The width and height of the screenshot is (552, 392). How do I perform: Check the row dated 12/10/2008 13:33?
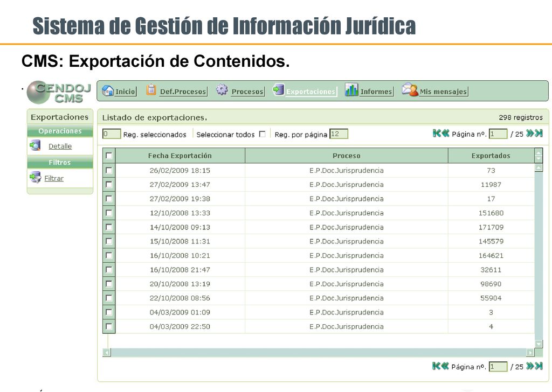[109, 213]
